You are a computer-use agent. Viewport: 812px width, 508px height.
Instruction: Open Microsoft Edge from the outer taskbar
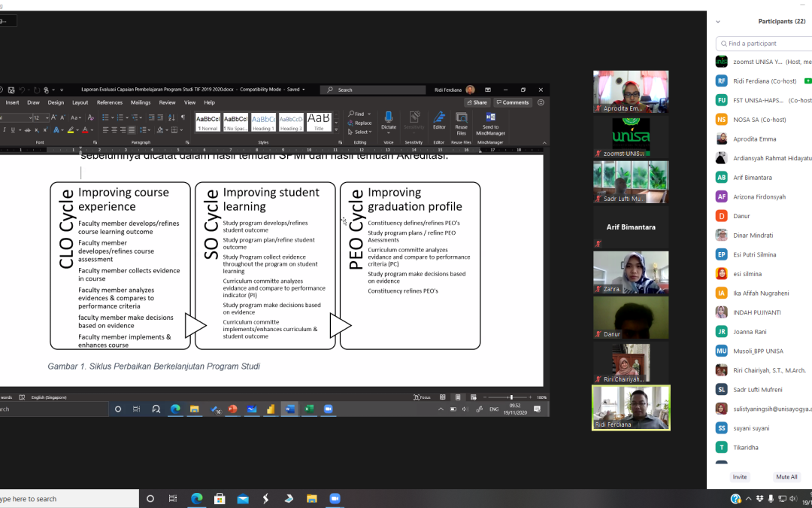pos(196,498)
